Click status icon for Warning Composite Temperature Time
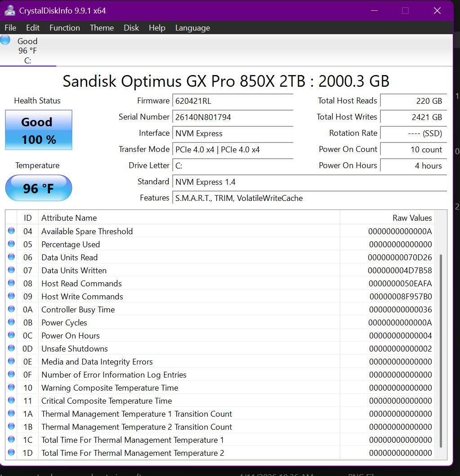Image resolution: width=460 pixels, height=476 pixels. [11, 387]
